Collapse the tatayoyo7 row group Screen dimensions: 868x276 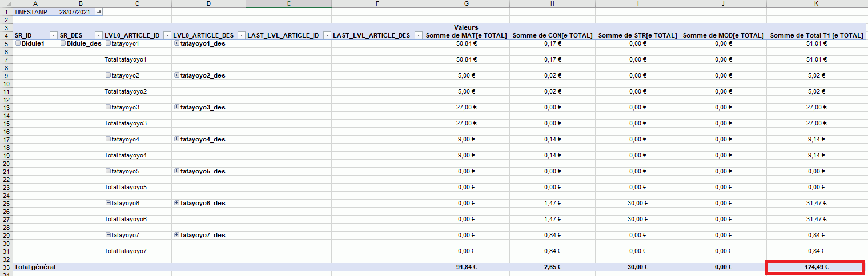(108, 235)
